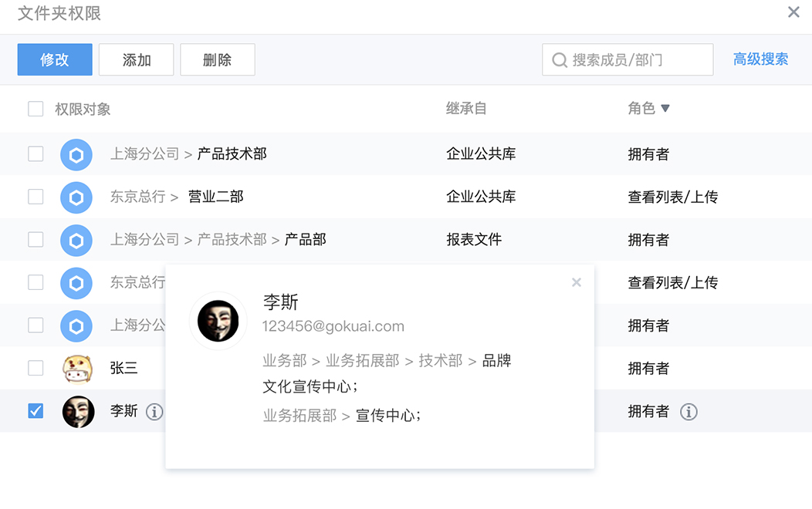Click info icon beside 李斯's 拥有者 role
Image resolution: width=812 pixels, height=509 pixels.
[x=689, y=412]
